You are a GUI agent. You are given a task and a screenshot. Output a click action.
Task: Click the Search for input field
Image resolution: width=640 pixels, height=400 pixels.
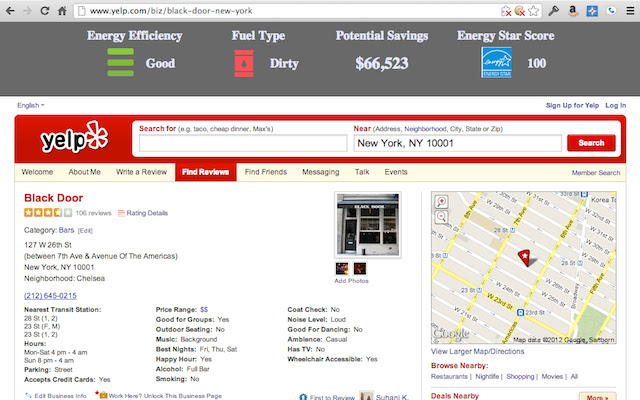(243, 143)
